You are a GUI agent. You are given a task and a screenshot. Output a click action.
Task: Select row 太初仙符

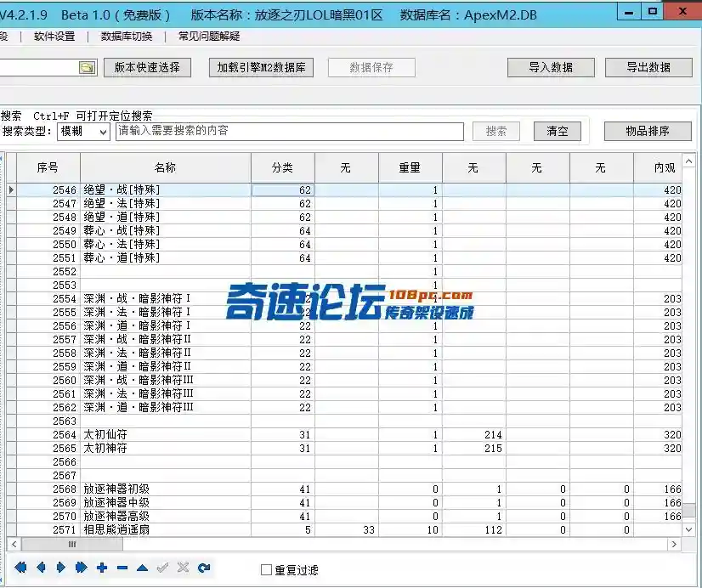[345, 434]
